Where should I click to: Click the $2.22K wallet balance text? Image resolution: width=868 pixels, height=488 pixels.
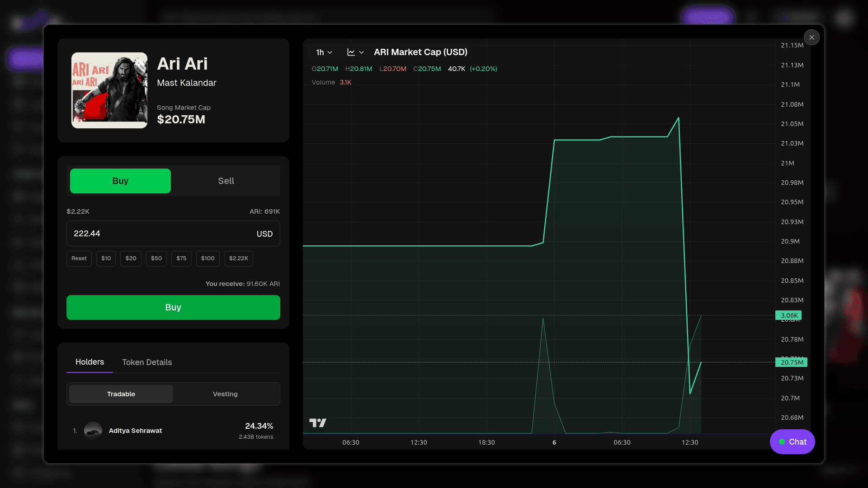coord(78,211)
